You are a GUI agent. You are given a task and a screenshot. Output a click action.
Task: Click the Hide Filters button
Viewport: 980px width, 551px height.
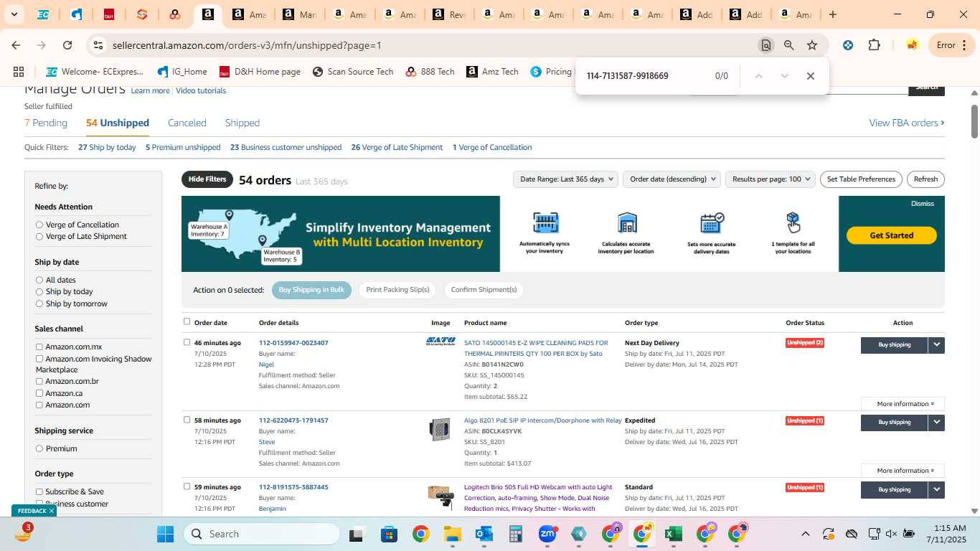207,179
